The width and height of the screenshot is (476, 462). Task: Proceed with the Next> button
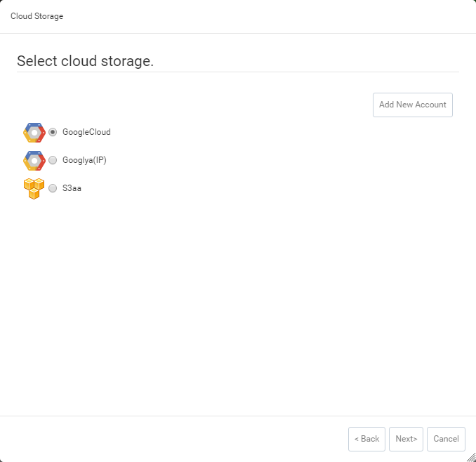click(406, 439)
